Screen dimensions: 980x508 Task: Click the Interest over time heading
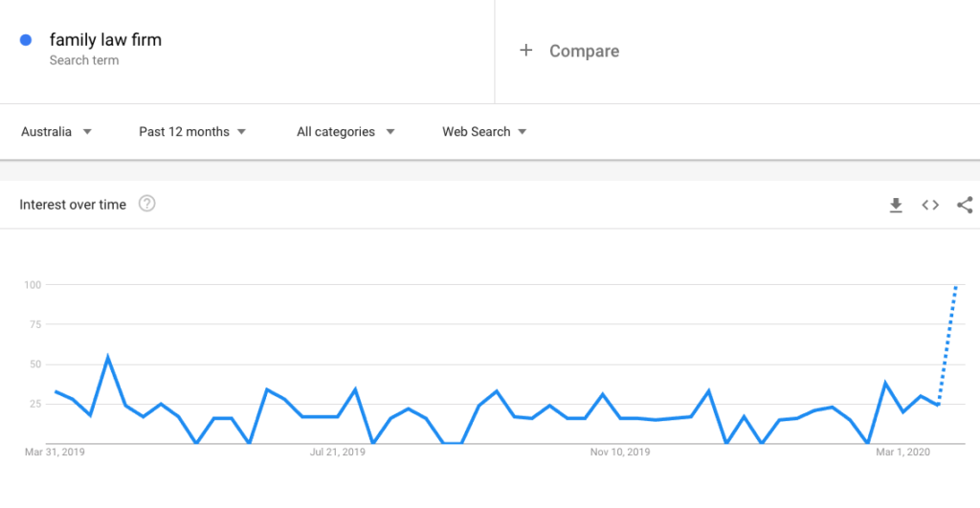point(73,205)
